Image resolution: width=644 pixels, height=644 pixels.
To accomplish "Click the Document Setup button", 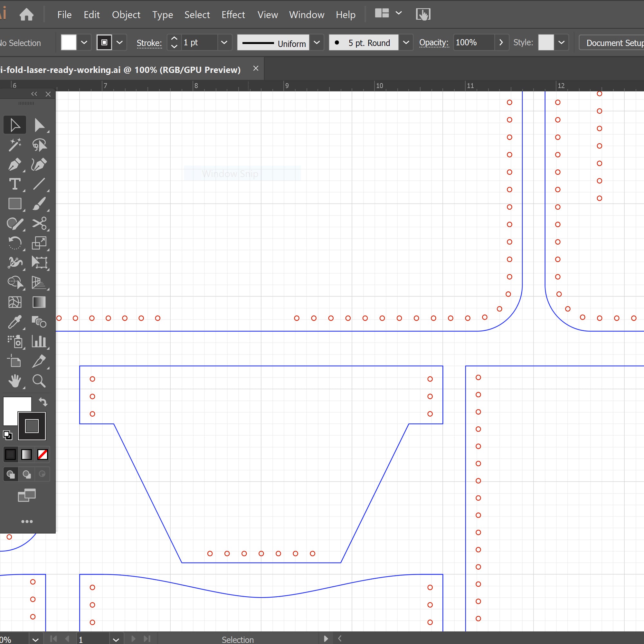I will [613, 43].
